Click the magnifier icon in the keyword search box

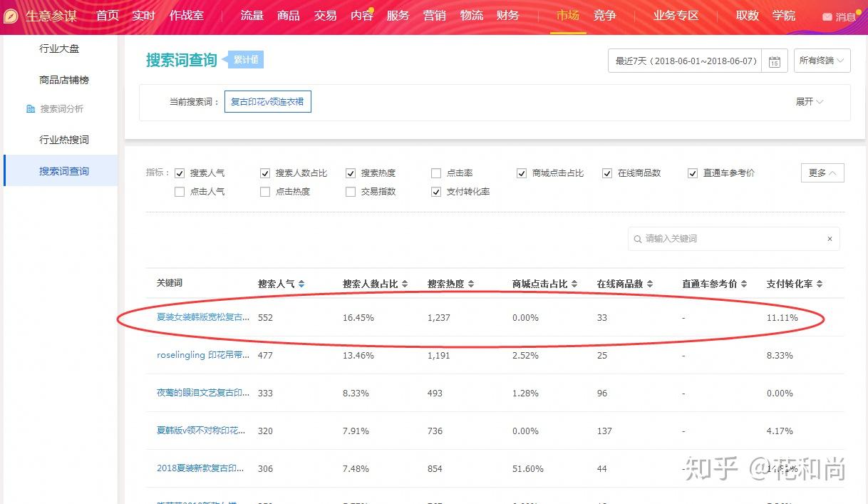pyautogui.click(x=637, y=239)
